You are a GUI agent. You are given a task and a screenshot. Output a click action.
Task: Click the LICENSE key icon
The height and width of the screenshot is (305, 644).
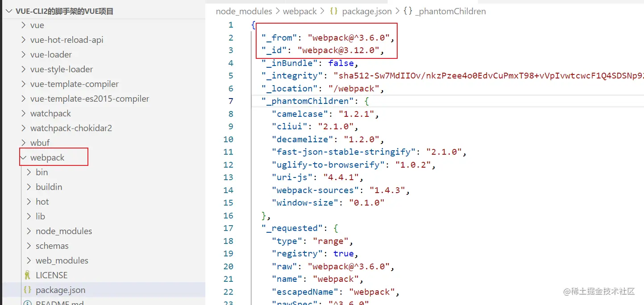[x=27, y=276]
